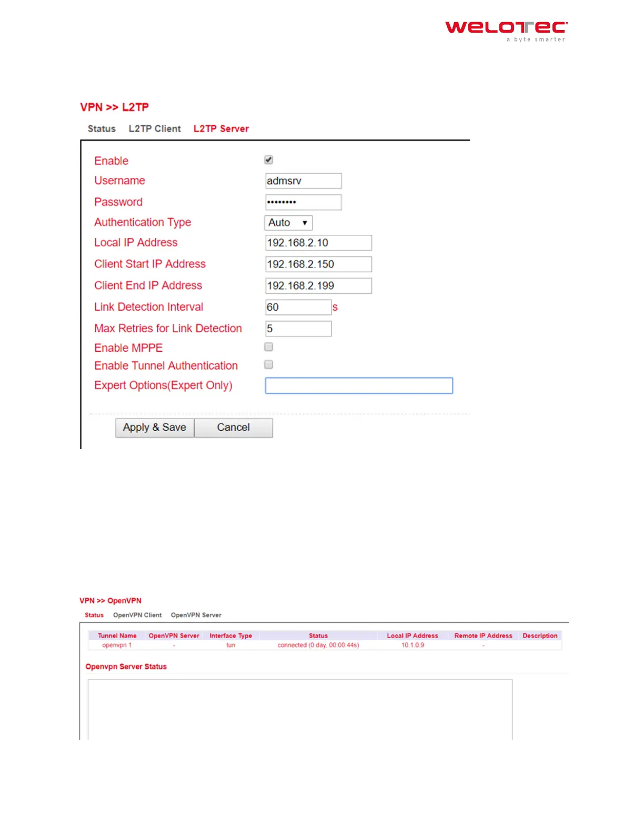
Task: Uncheck the Enable checkbox for L2TP server
Action: pos(268,160)
